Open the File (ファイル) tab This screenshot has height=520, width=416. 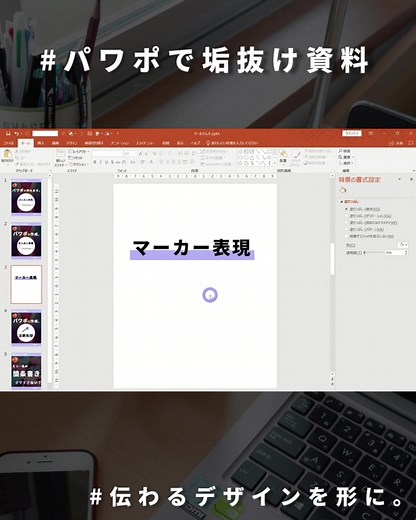click(9, 143)
